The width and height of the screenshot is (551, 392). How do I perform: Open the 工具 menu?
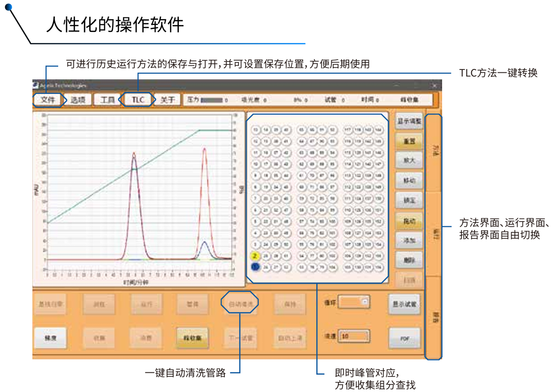107,100
